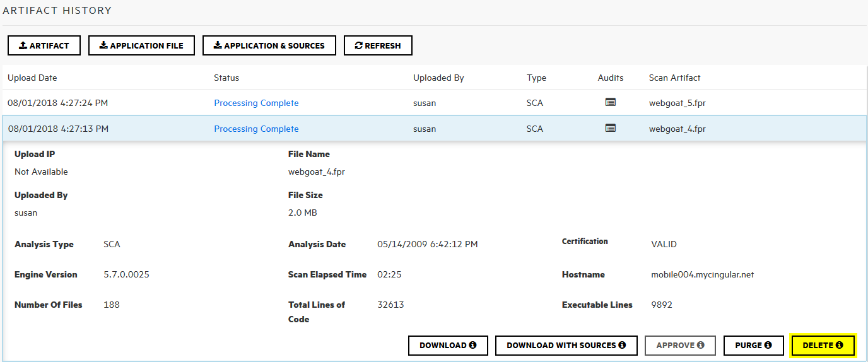Sort by Upload Date column header
Viewport: 868px width, 362px height.
32,78
